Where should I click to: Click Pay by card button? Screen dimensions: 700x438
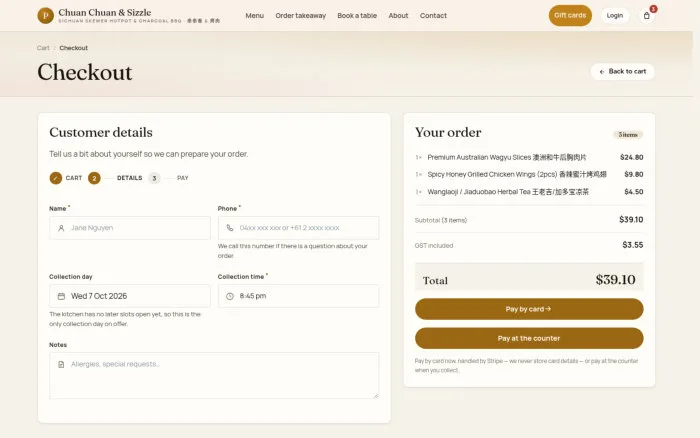(529, 309)
